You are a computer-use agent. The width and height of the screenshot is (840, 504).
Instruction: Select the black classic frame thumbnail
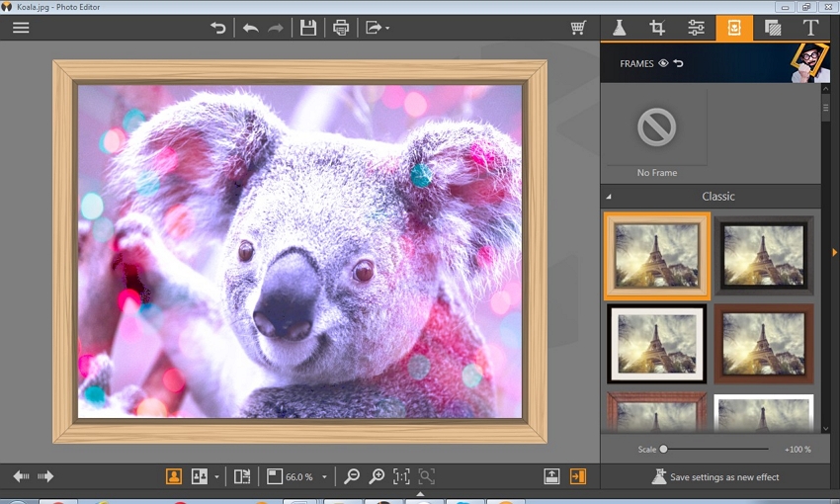(x=763, y=255)
